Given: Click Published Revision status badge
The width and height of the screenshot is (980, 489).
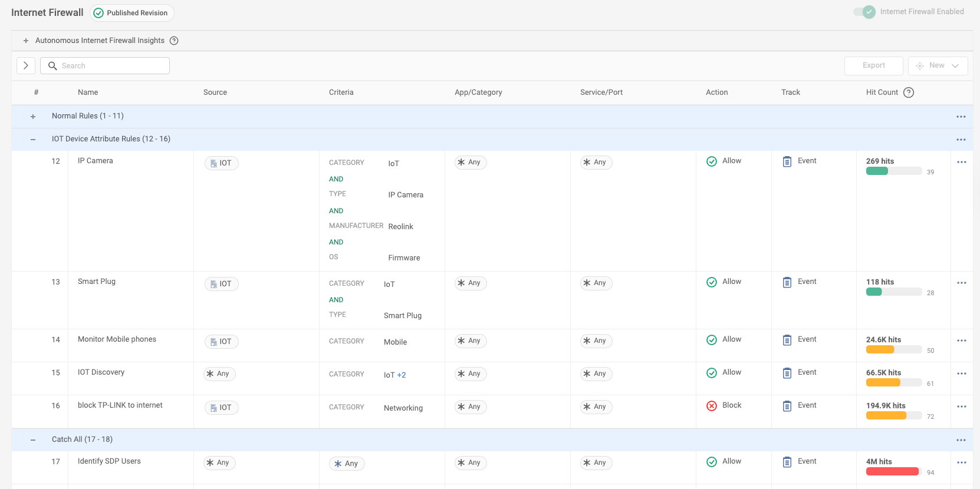Looking at the screenshot, I should (x=131, y=13).
